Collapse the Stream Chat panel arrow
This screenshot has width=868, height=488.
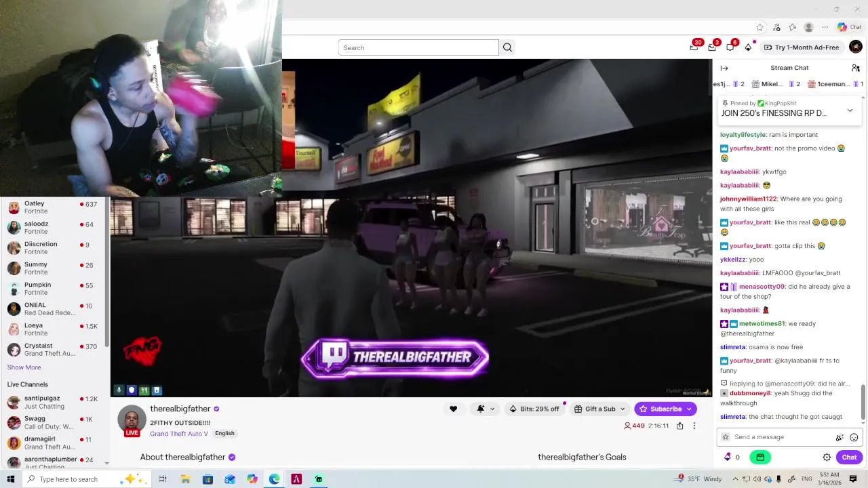click(724, 68)
